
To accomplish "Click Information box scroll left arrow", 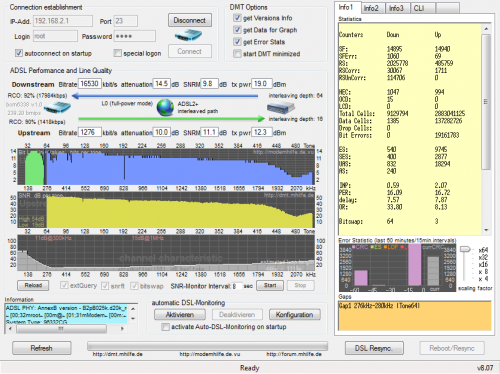I will click(10, 329).
